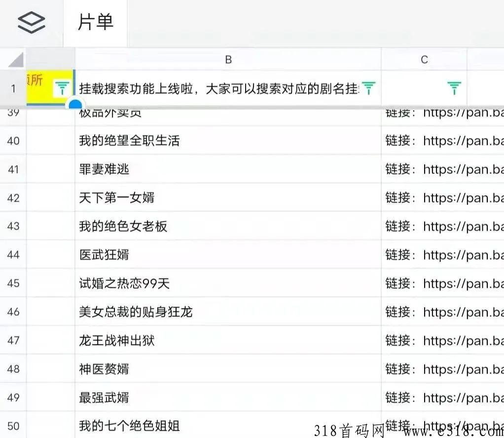Select row 44 header number
The height and width of the screenshot is (438, 504).
coord(13,255)
